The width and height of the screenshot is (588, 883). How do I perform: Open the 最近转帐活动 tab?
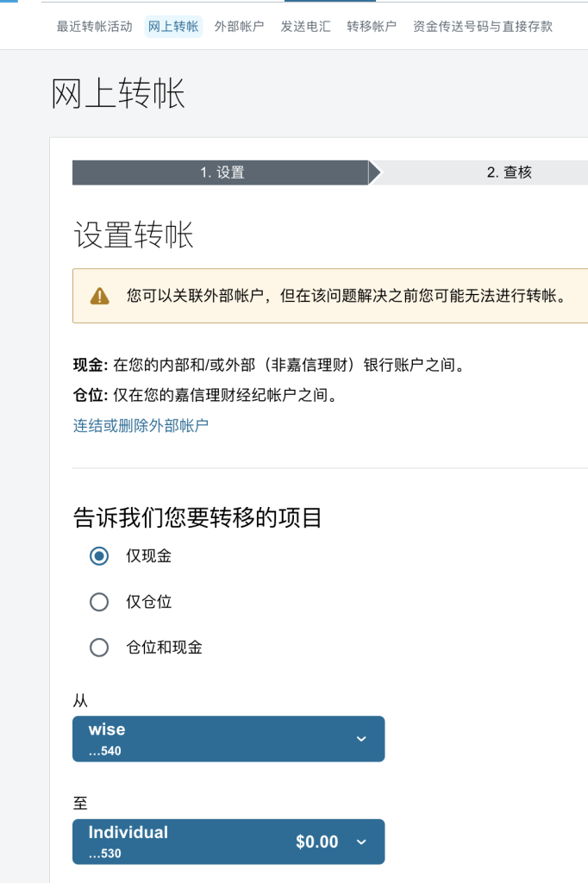(x=95, y=27)
